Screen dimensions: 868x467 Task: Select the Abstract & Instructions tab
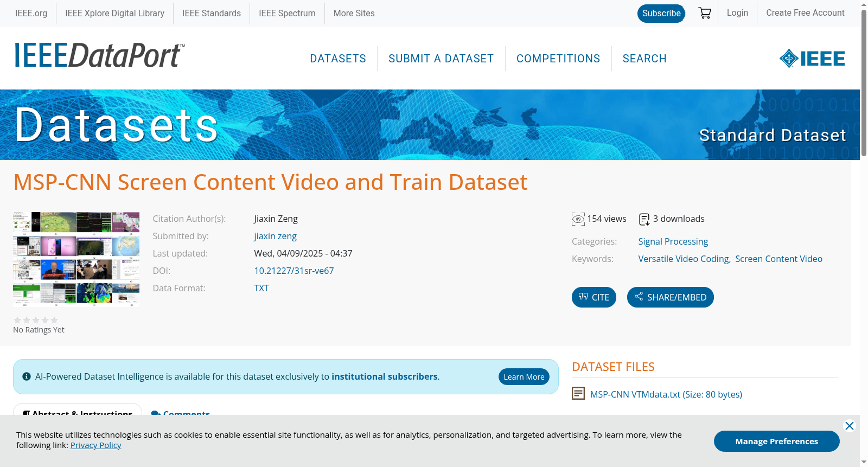(x=78, y=411)
